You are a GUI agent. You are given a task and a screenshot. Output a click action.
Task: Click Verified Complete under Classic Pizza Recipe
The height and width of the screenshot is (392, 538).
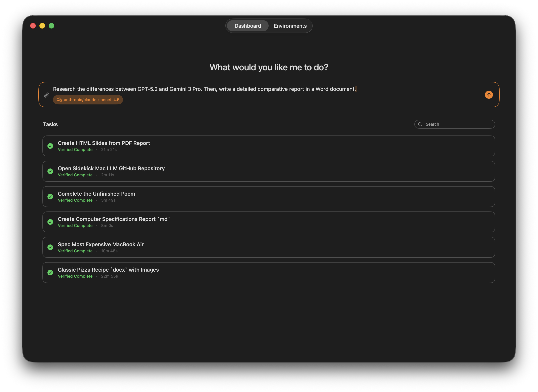coord(75,276)
